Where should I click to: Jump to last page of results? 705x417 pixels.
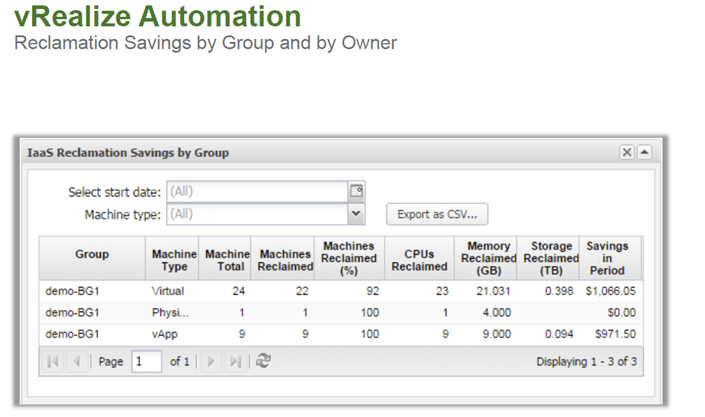click(235, 361)
